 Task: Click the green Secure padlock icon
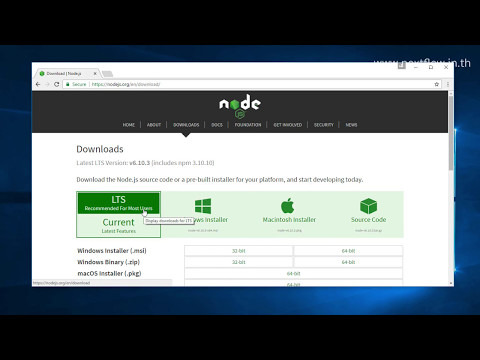[68, 84]
